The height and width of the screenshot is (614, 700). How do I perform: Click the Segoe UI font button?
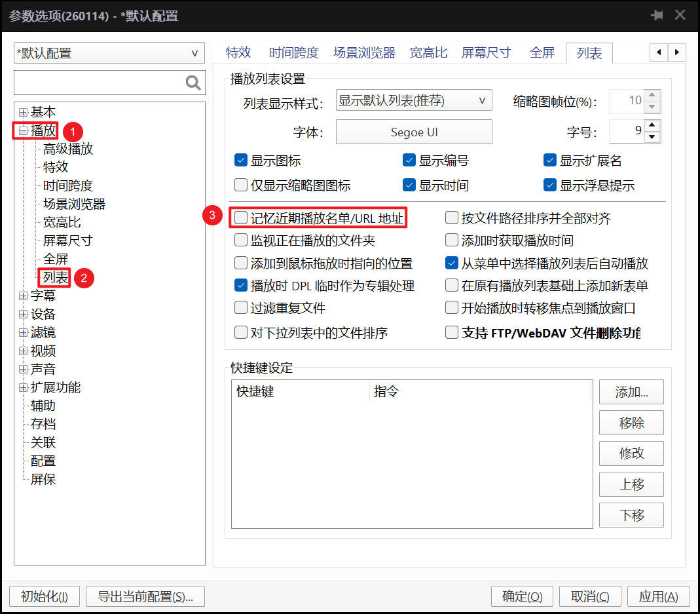[414, 132]
